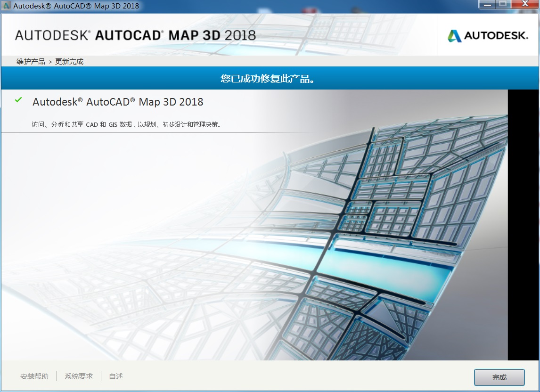Screen dimensions: 540x392
Task: Close the installer window
Action: coord(525,4)
